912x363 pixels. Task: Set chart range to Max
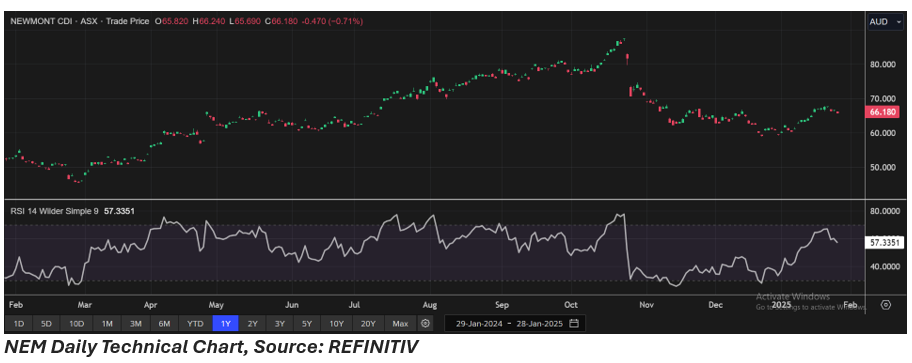pos(400,323)
